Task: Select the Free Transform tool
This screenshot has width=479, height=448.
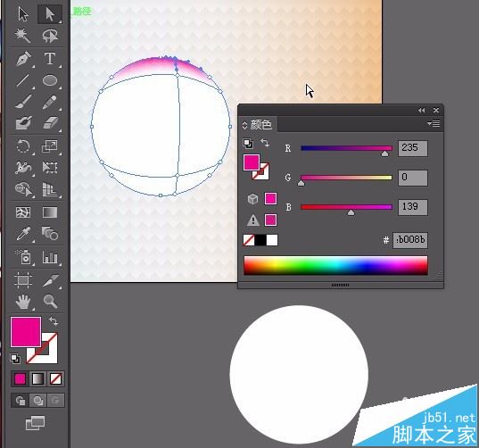Action: (x=50, y=168)
